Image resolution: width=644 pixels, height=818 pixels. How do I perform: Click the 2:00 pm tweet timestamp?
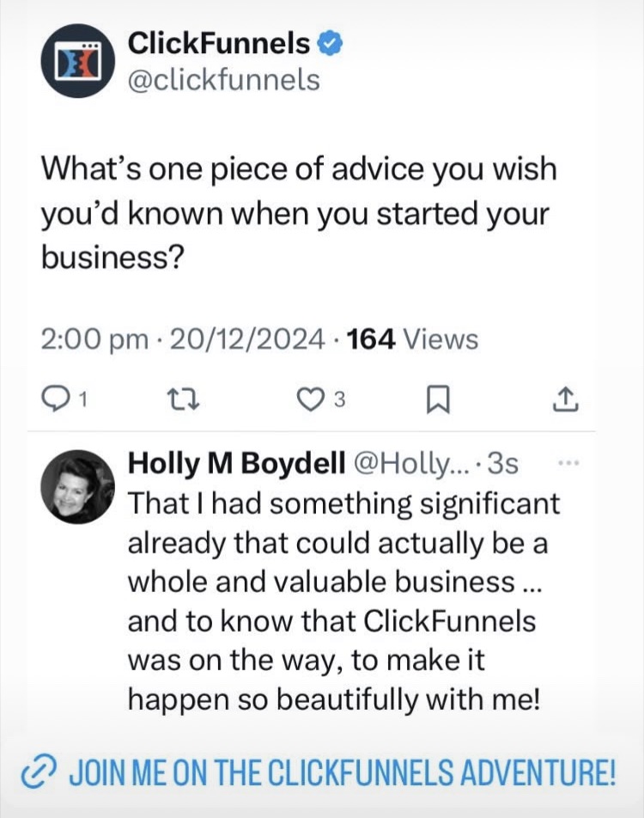click(94, 339)
